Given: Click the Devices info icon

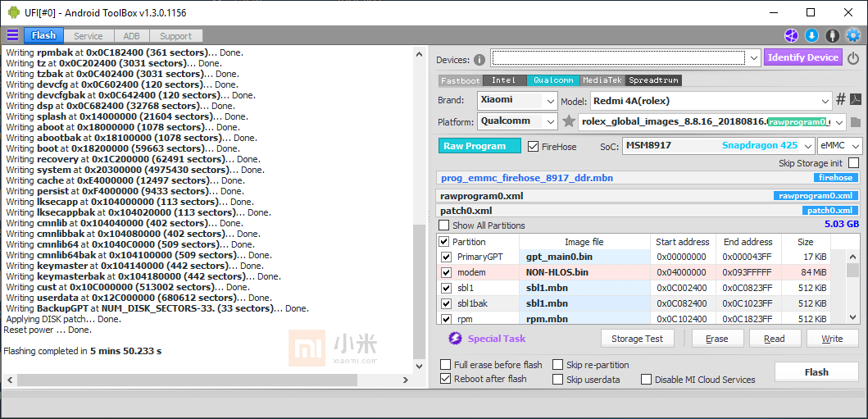Looking at the screenshot, I should [x=479, y=60].
